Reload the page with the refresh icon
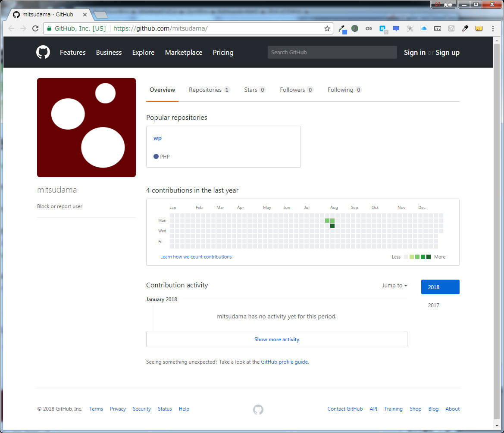 [x=35, y=28]
